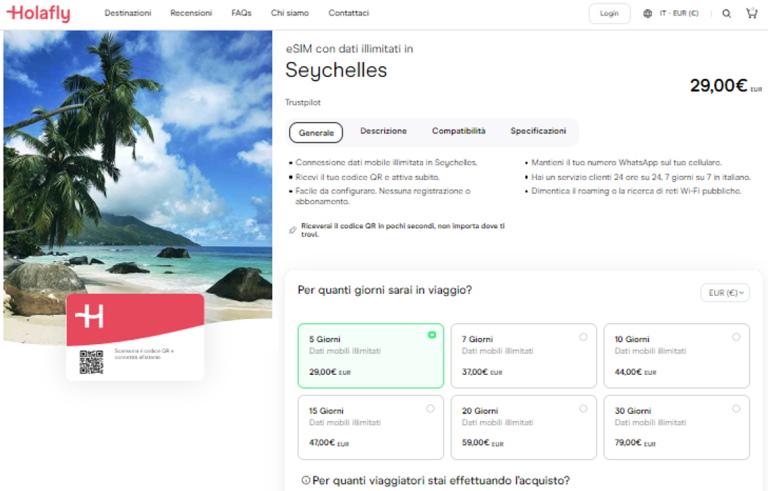
Task: Click the Seychelles heading
Action: [x=336, y=70]
